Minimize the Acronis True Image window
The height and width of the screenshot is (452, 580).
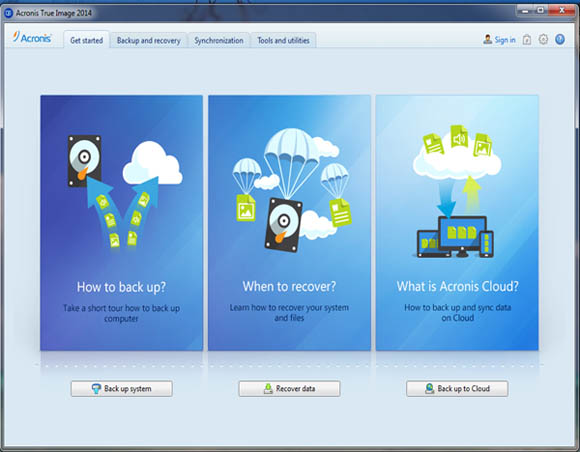point(525,11)
